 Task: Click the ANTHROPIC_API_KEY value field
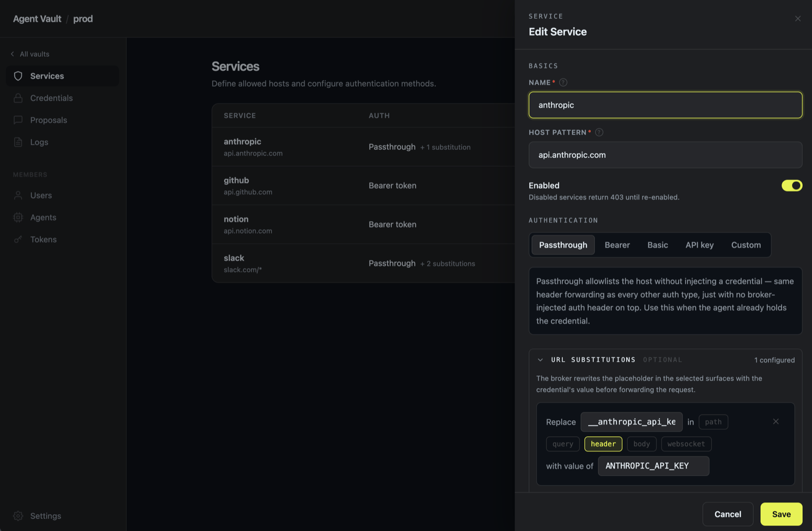pos(653,466)
